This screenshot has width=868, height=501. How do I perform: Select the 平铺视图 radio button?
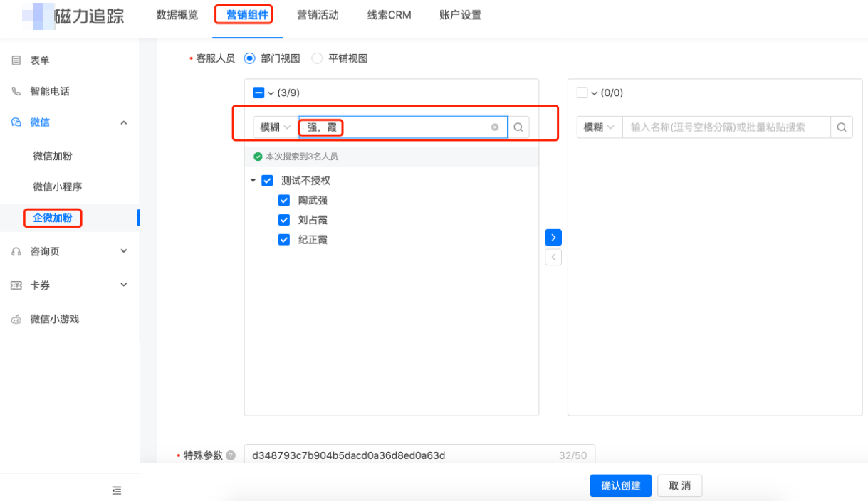pyautogui.click(x=316, y=58)
